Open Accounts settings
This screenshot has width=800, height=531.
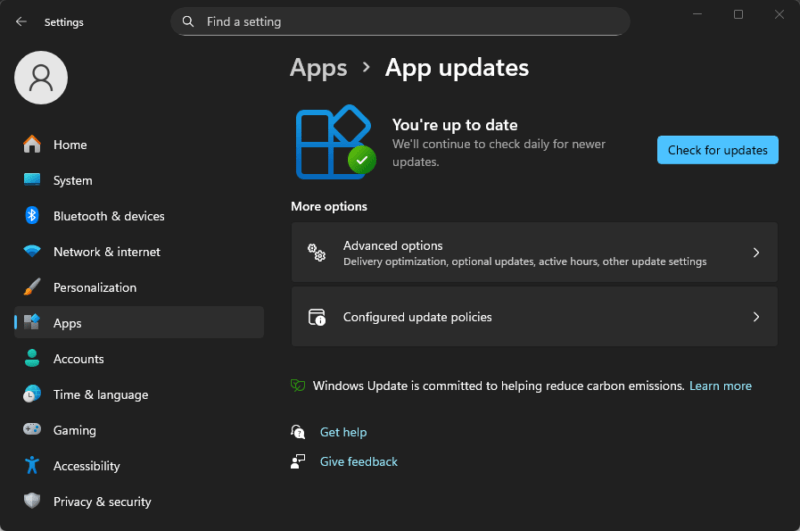(139, 359)
